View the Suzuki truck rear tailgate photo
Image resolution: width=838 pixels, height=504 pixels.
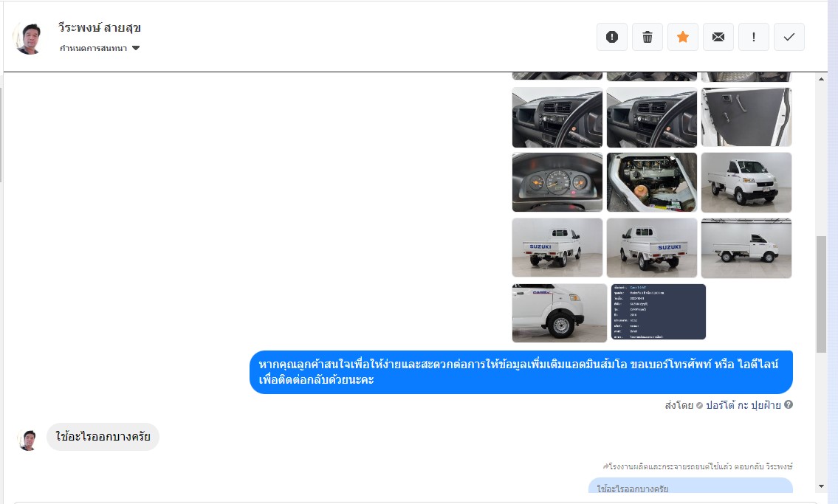click(x=557, y=248)
